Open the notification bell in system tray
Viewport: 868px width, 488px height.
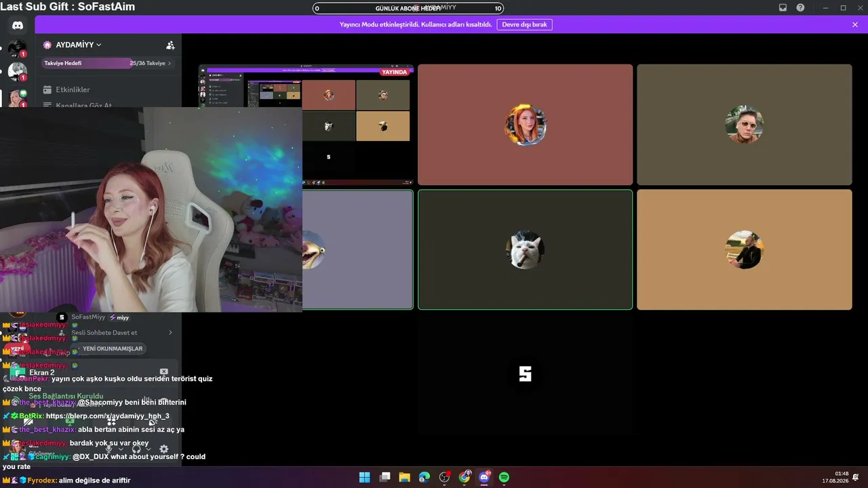pos(856,477)
